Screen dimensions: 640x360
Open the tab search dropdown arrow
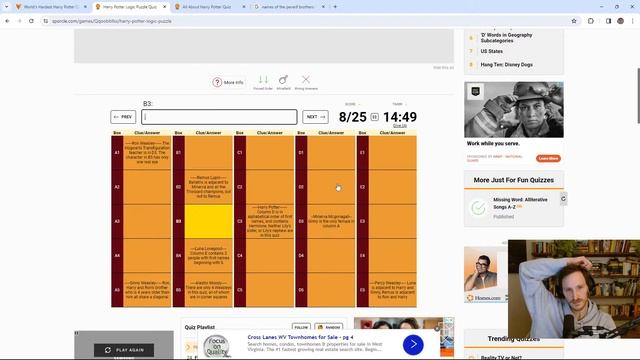click(x=6, y=7)
